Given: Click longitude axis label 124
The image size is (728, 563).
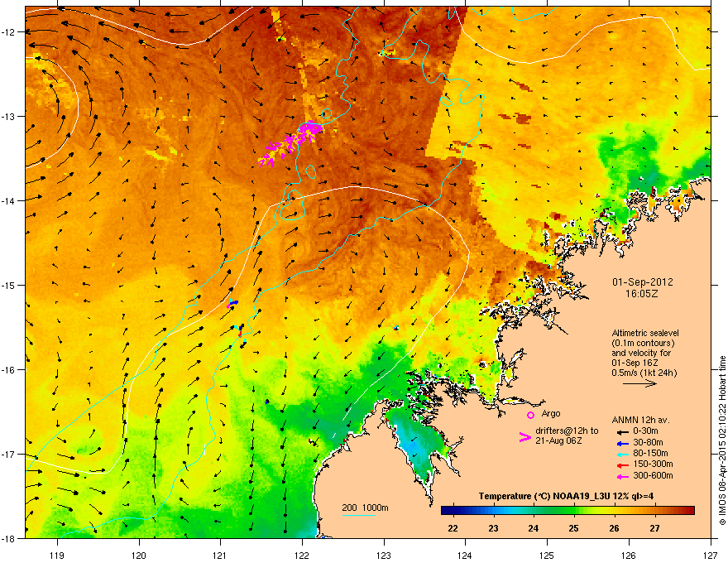Looking at the screenshot, I should tap(465, 556).
